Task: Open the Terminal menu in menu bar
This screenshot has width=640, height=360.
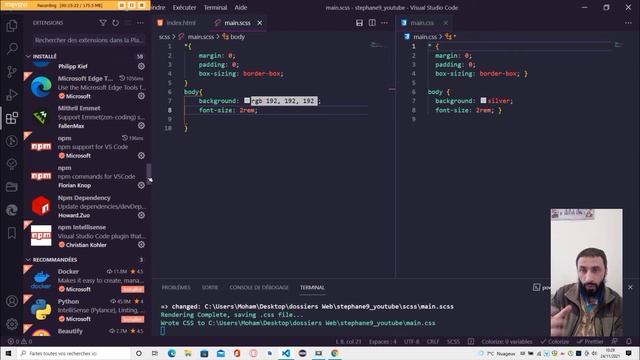Action: pyautogui.click(x=215, y=7)
